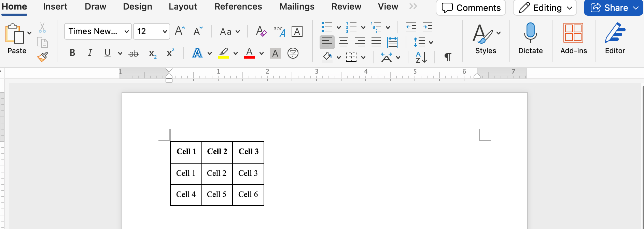
Task: Open the phonetic guide abc icon
Action: click(x=279, y=31)
